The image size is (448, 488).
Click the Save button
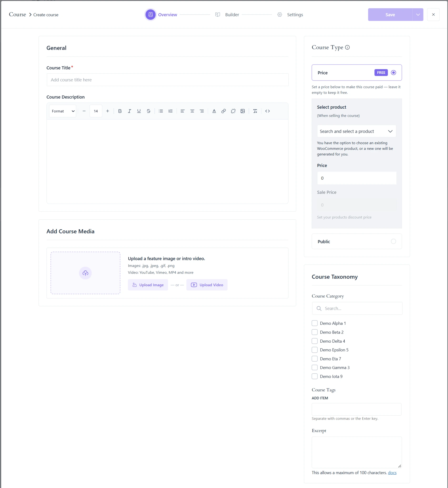(390, 15)
